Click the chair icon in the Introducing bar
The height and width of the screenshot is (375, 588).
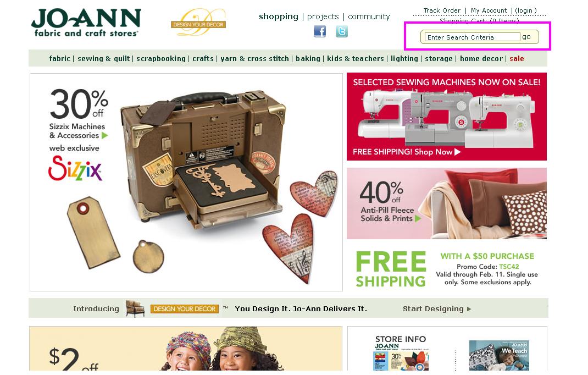tap(135, 308)
